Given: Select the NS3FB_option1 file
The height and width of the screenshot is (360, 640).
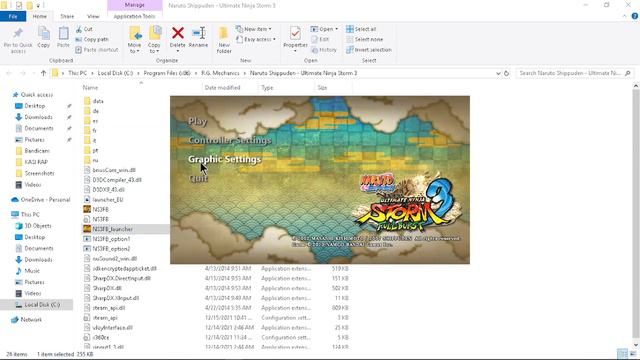Looking at the screenshot, I should click(x=111, y=239).
